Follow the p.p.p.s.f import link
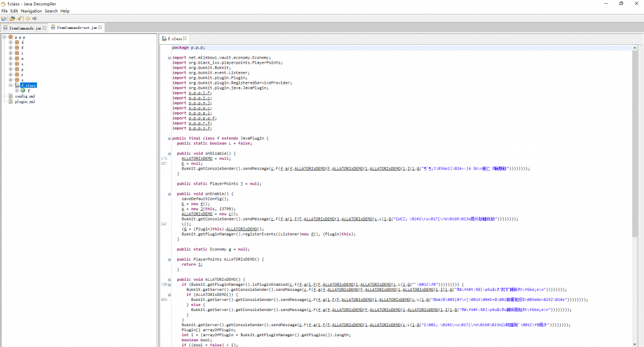 [200, 128]
